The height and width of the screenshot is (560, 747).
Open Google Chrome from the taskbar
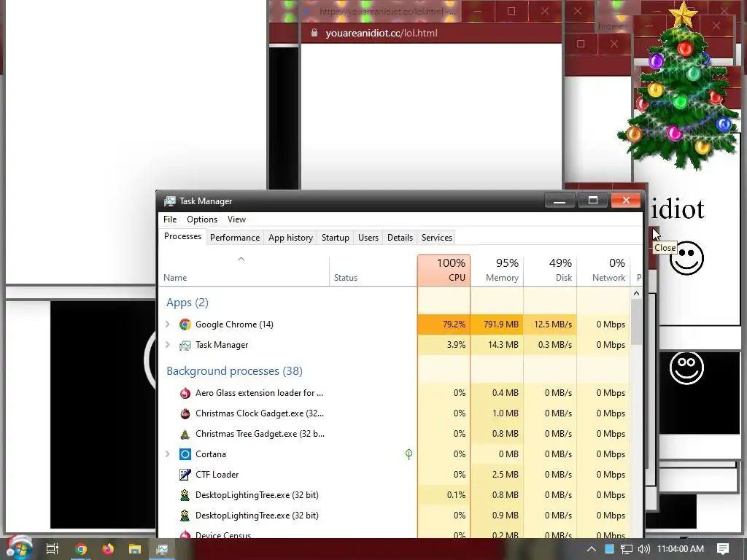80,549
